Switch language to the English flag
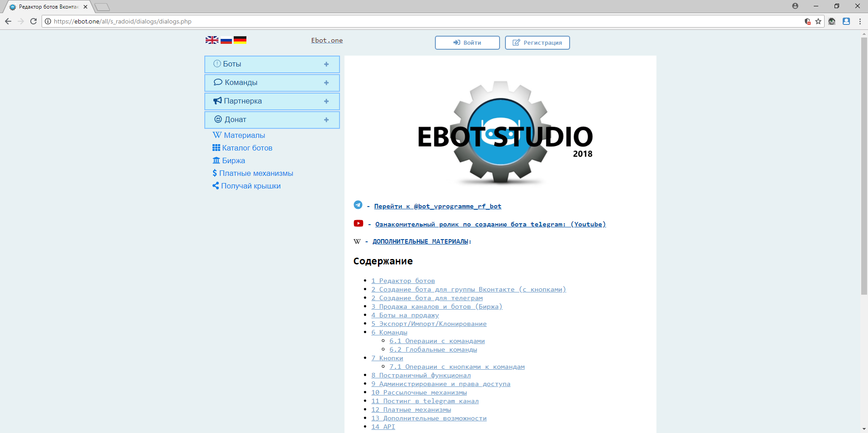868x433 pixels. [x=212, y=40]
